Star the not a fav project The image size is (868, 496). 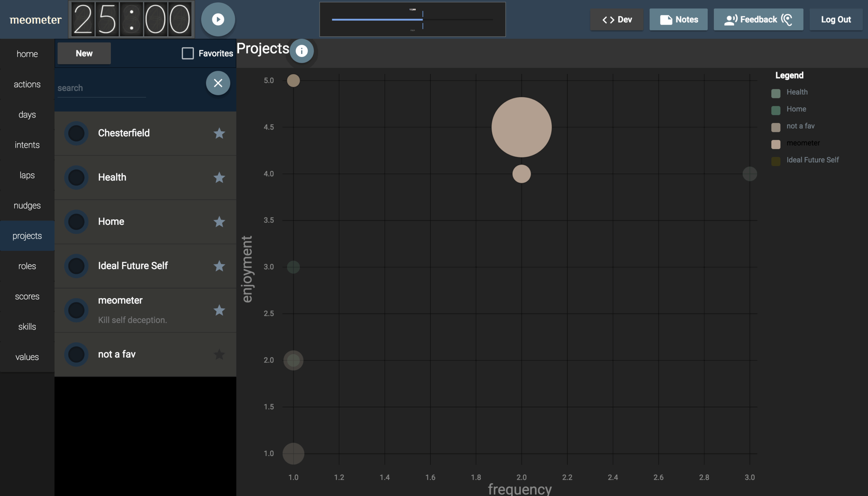[x=219, y=354]
